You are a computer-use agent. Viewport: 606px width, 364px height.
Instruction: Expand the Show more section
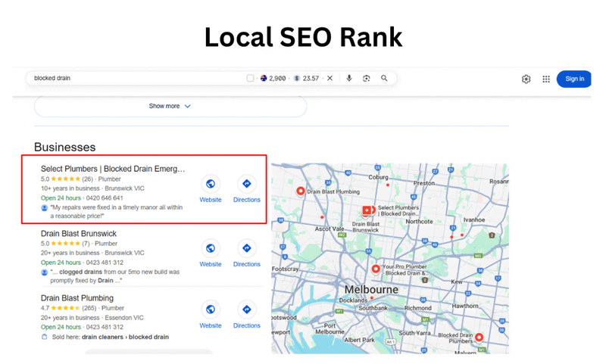[x=170, y=106]
